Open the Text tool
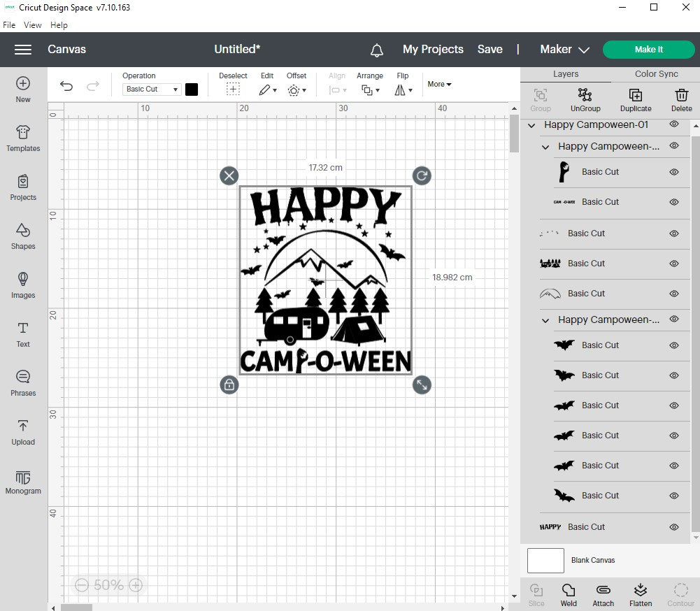 pos(23,334)
